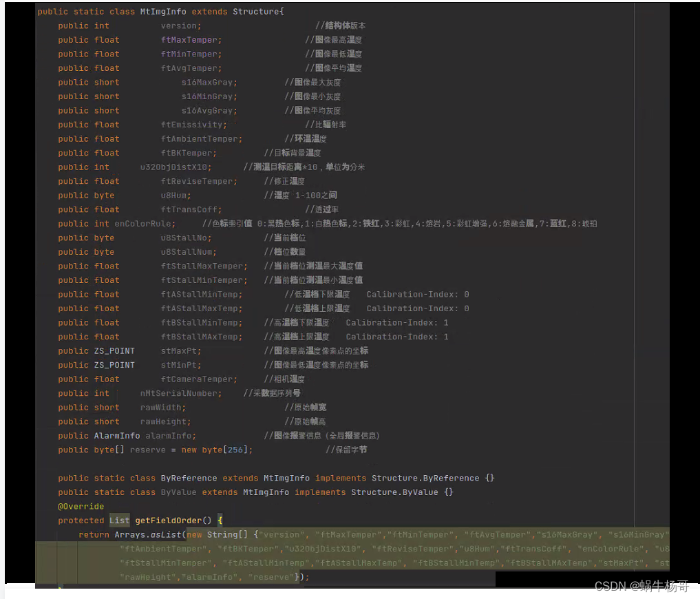Image resolution: width=700 pixels, height=599 pixels.
Task: Click the "reserve" string literal in the last line
Action: [271, 578]
